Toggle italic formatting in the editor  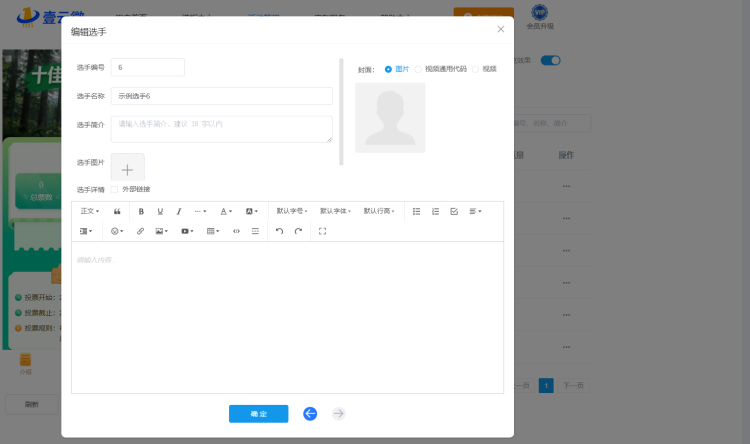(x=179, y=211)
